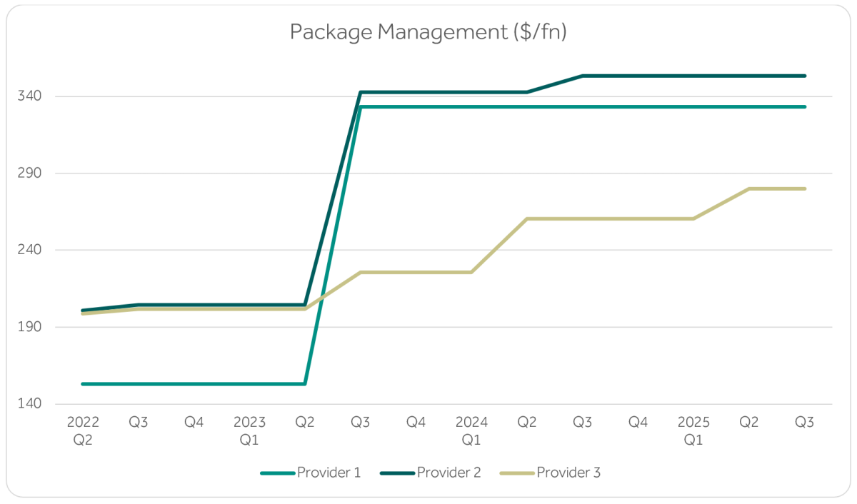The width and height of the screenshot is (857, 504).
Task: Select the 2022 Q2 x-axis label
Action: (83, 430)
